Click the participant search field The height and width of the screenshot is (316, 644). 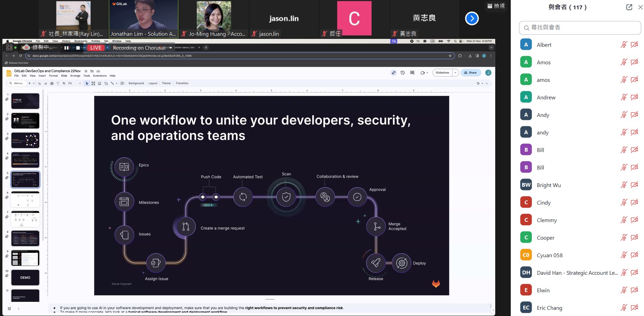tap(580, 28)
